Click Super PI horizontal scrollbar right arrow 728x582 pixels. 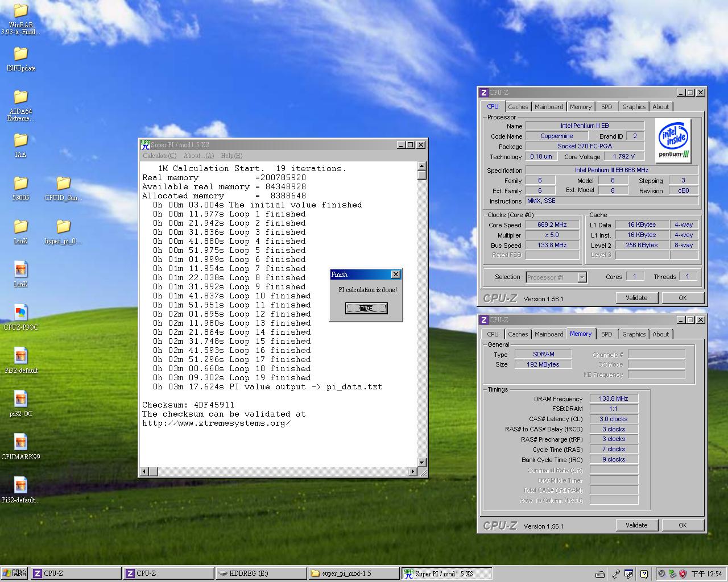[413, 472]
